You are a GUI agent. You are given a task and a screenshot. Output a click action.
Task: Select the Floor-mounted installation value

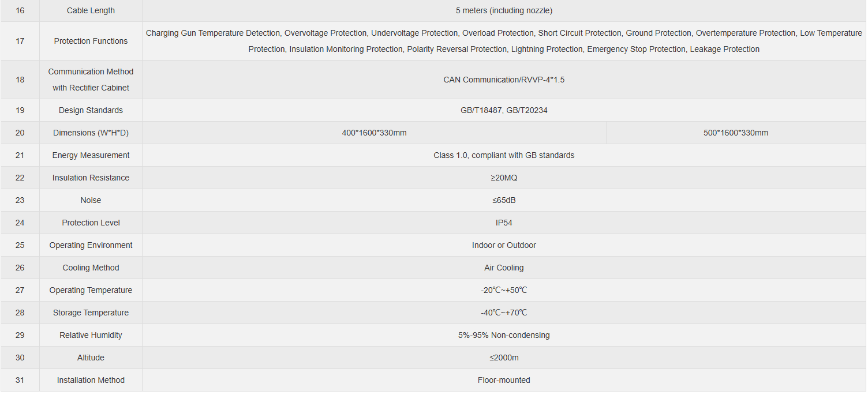coord(504,380)
